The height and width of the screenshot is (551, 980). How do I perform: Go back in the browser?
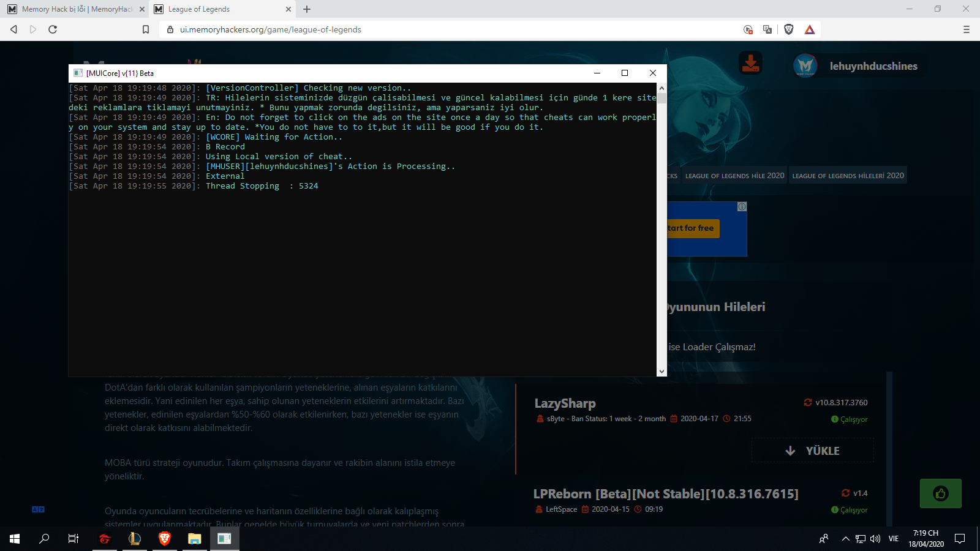(13, 29)
